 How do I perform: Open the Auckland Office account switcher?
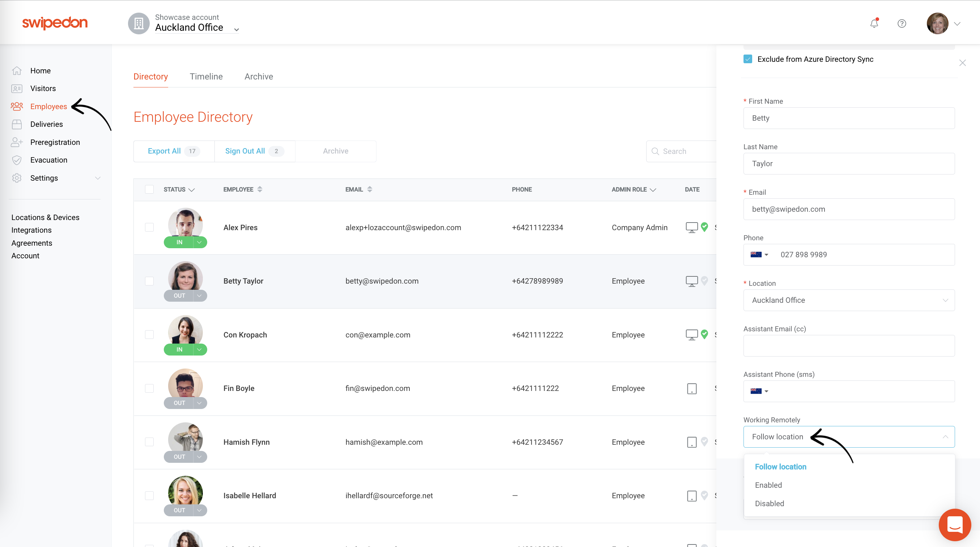197,27
